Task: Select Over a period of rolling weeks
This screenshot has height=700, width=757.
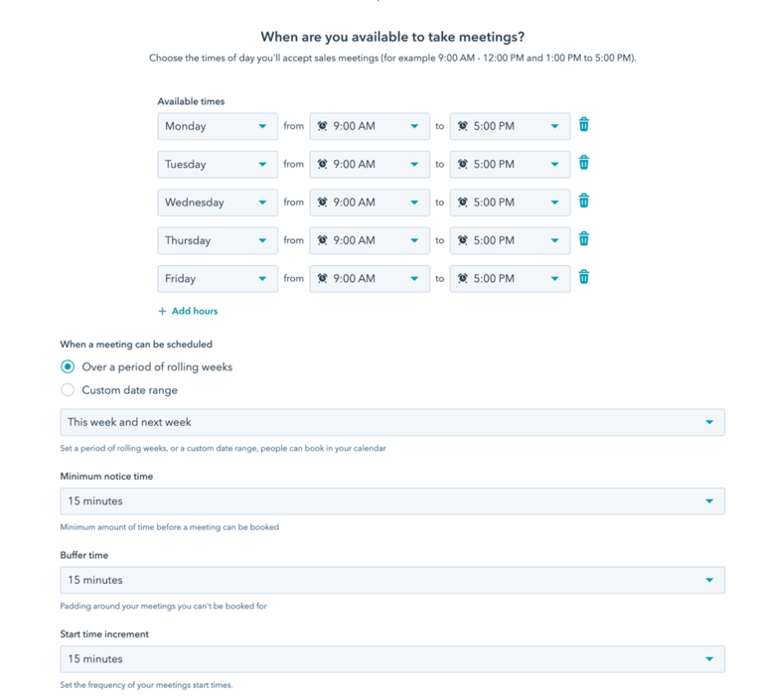Action: coord(68,366)
